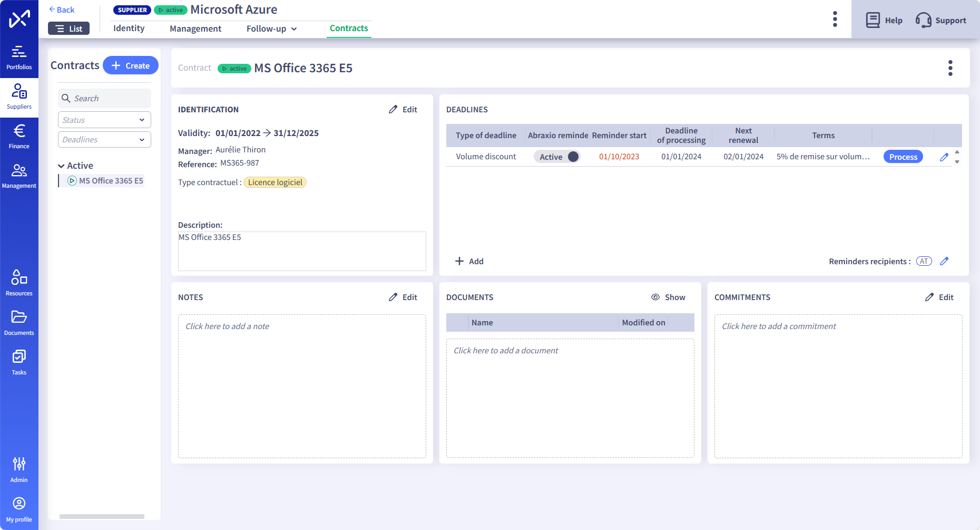Viewport: 980px width, 530px height.
Task: Click Reminder start date 01/10/2023
Action: click(x=619, y=157)
